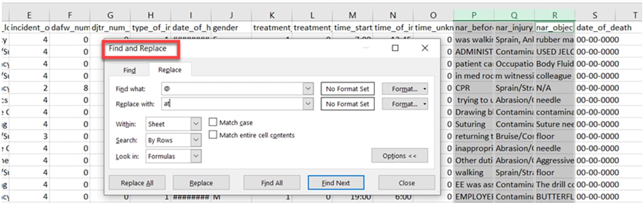Viewport: 644px width, 206px height.
Task: Expand the Replace with history dropdown
Action: 308,104
